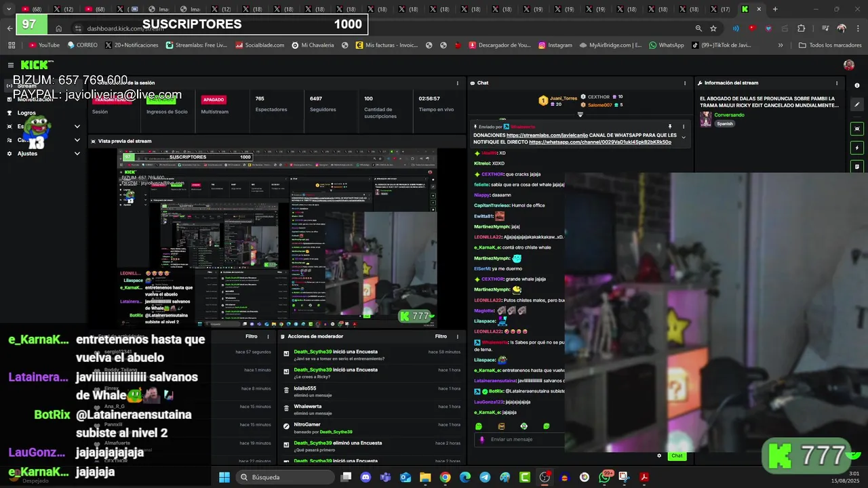
Task: Open the activity feed three-dot menu
Action: pyautogui.click(x=268, y=336)
